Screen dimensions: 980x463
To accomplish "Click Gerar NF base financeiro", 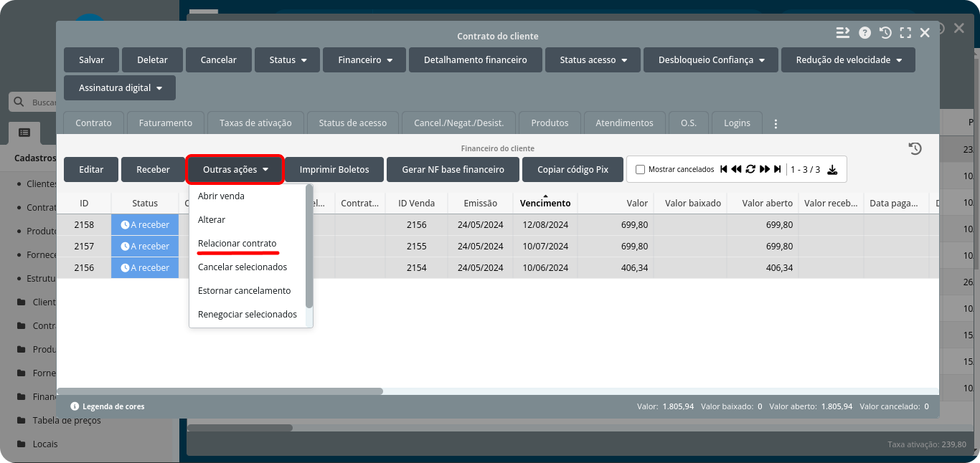I will coord(453,170).
